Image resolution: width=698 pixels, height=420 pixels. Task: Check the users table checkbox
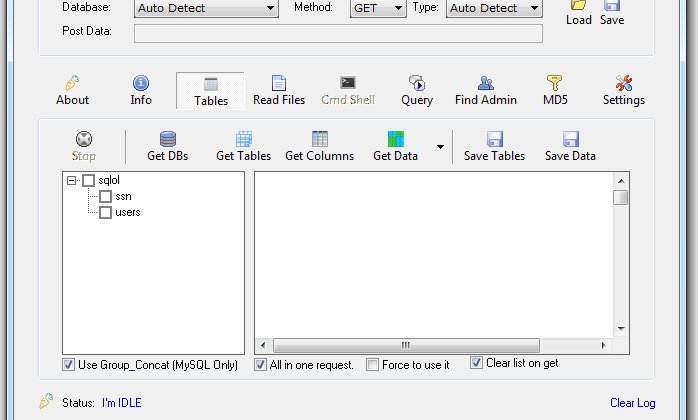[x=106, y=212]
